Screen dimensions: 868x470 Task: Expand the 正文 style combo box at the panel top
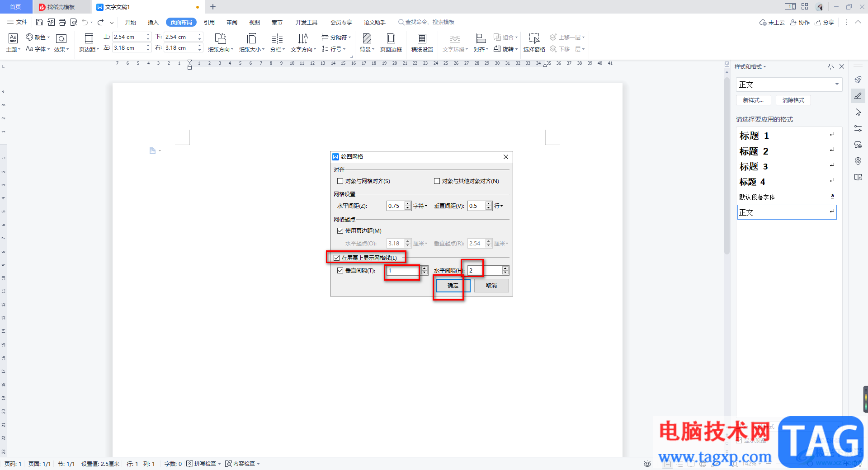pyautogui.click(x=837, y=85)
